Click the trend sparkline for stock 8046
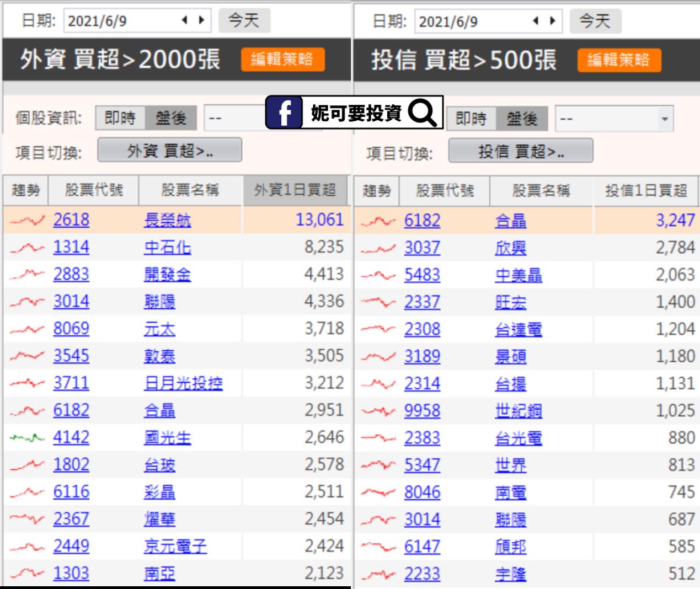This screenshot has width=700, height=589. (378, 492)
